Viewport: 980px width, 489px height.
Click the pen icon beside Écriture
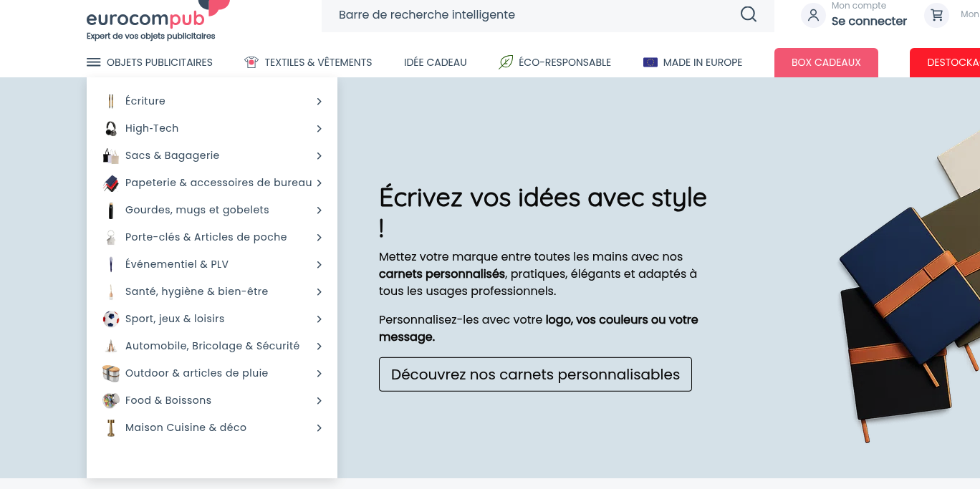click(x=110, y=101)
